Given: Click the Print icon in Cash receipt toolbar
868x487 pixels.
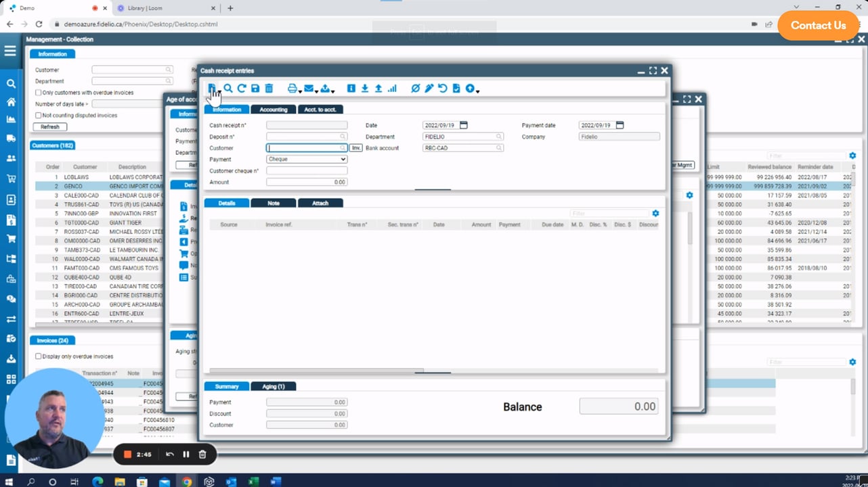Looking at the screenshot, I should [292, 89].
